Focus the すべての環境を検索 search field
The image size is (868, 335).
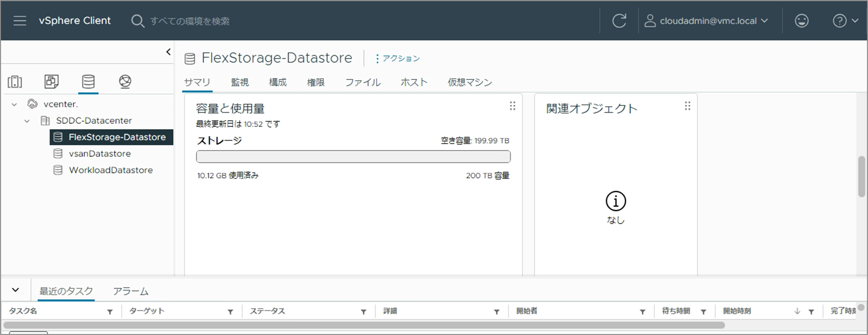pos(190,21)
